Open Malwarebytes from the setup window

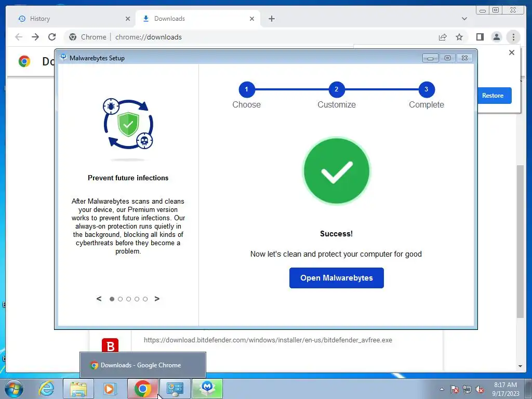tap(336, 278)
